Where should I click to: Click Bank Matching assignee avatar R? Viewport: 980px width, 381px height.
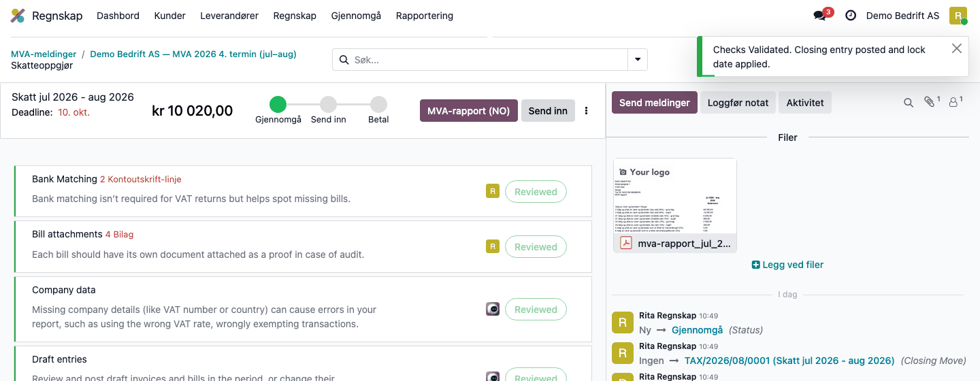(x=493, y=191)
